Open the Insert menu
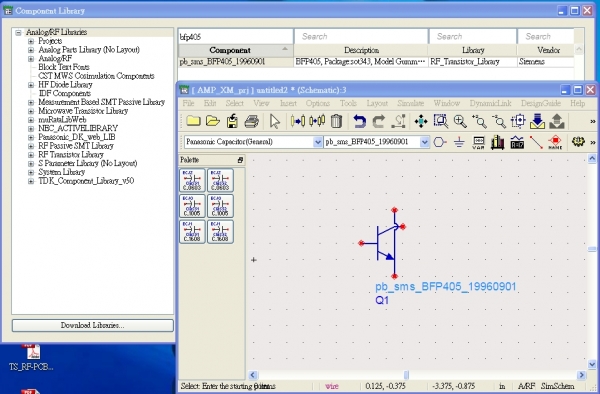This screenshot has height=394, width=600. tap(288, 103)
